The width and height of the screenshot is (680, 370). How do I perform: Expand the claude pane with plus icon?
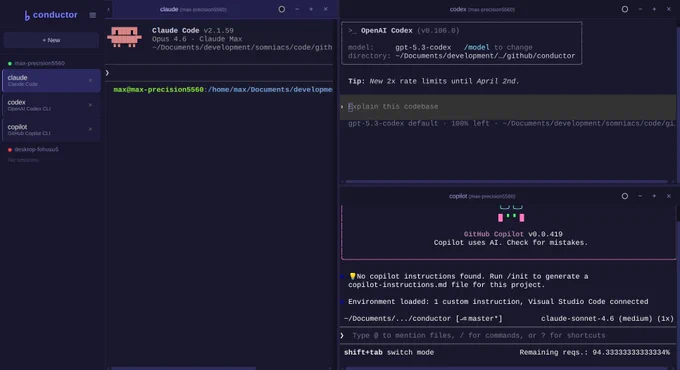coord(311,9)
